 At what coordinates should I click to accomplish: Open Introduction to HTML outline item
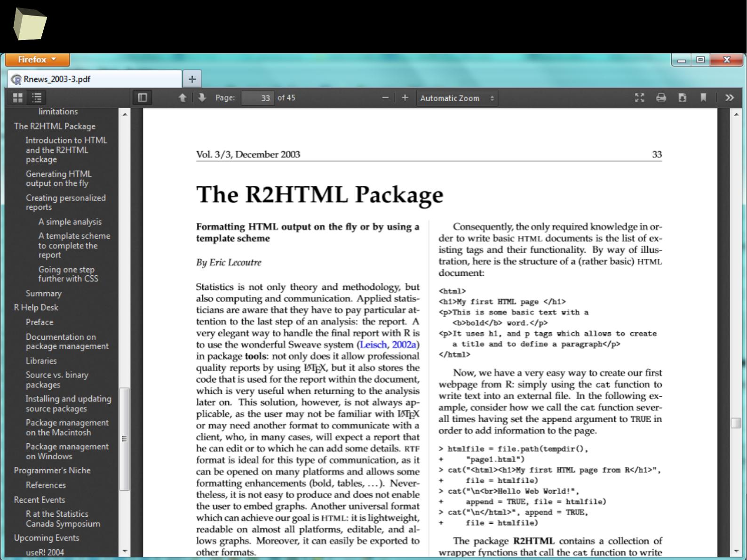pyautogui.click(x=66, y=150)
